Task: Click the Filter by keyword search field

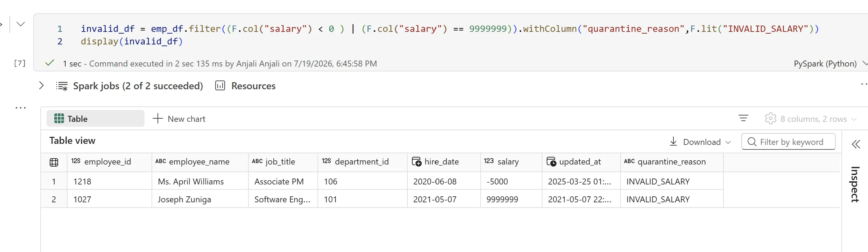Action: (788, 141)
